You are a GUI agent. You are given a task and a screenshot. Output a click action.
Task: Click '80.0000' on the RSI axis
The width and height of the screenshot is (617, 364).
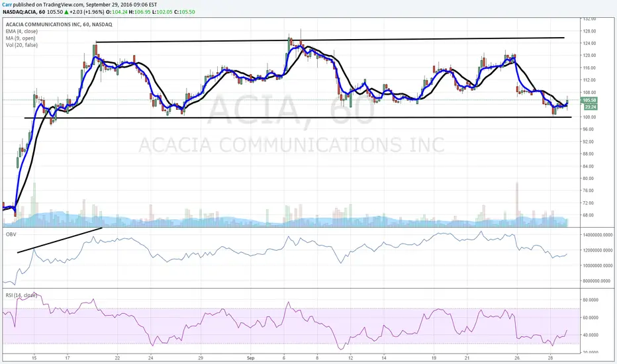(x=591, y=300)
